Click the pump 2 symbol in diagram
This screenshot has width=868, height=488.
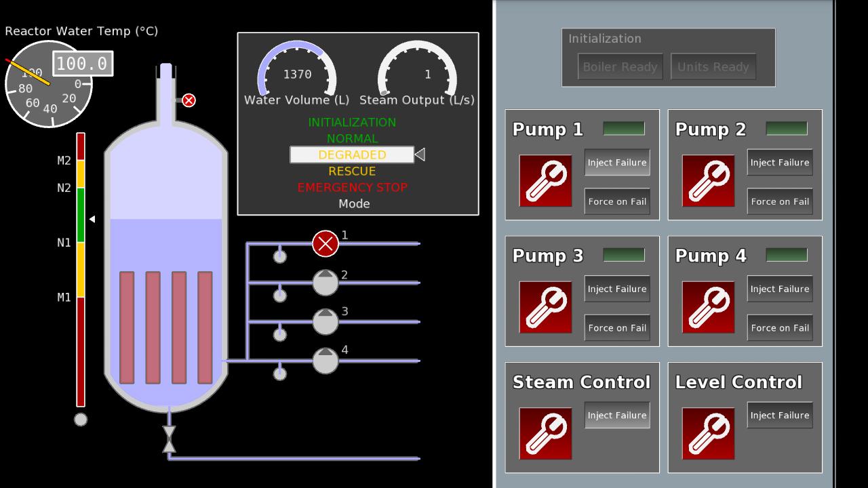(x=325, y=283)
